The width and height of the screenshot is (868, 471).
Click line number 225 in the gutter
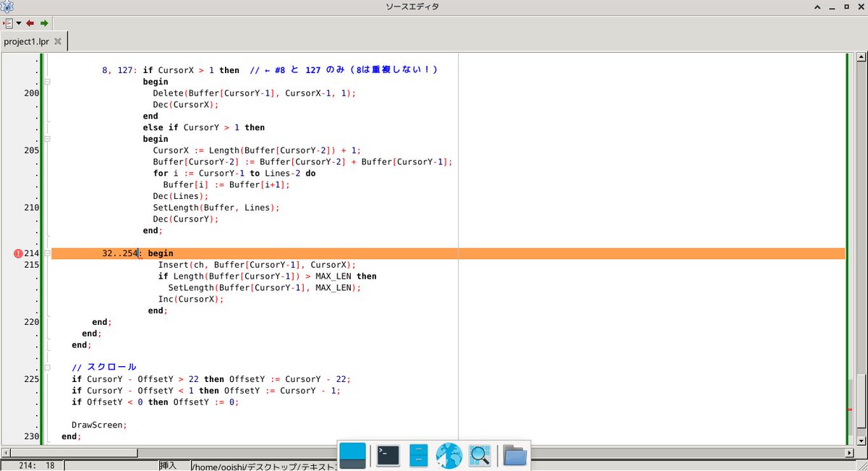point(31,379)
